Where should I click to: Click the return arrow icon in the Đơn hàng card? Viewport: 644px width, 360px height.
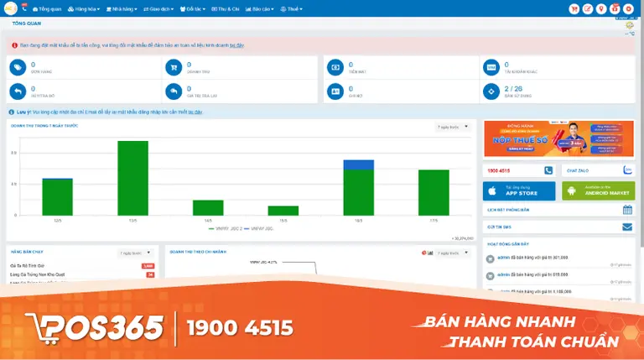pyautogui.click(x=18, y=91)
